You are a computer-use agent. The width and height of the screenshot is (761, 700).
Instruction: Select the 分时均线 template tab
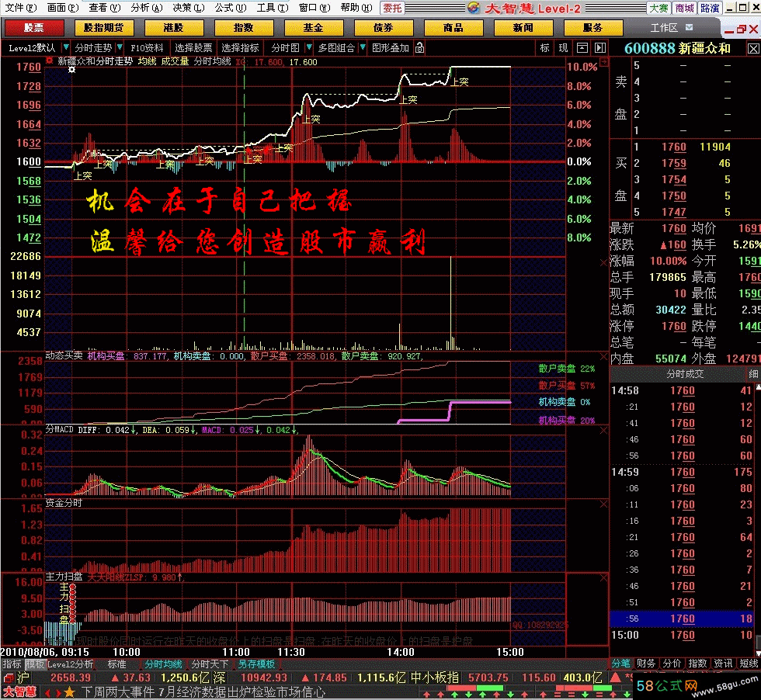click(164, 664)
